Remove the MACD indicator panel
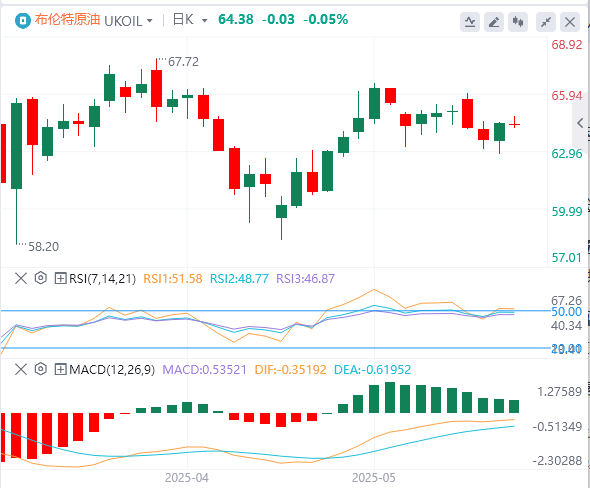Viewport: 590px width, 488px height. (21, 369)
